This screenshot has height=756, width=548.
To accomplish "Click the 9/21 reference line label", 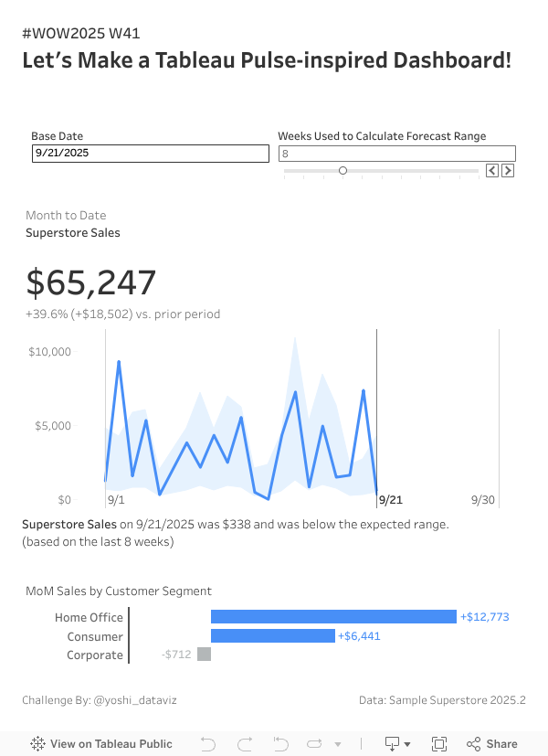I will pyautogui.click(x=390, y=500).
